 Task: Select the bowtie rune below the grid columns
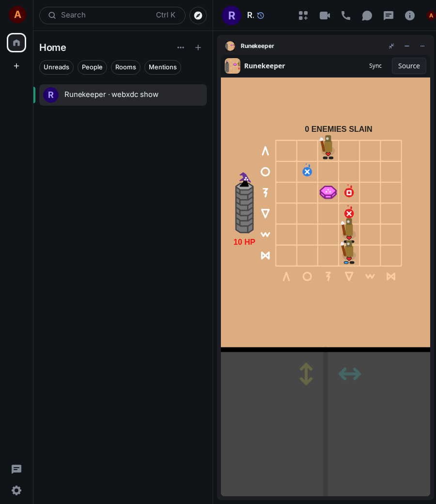tap(391, 276)
